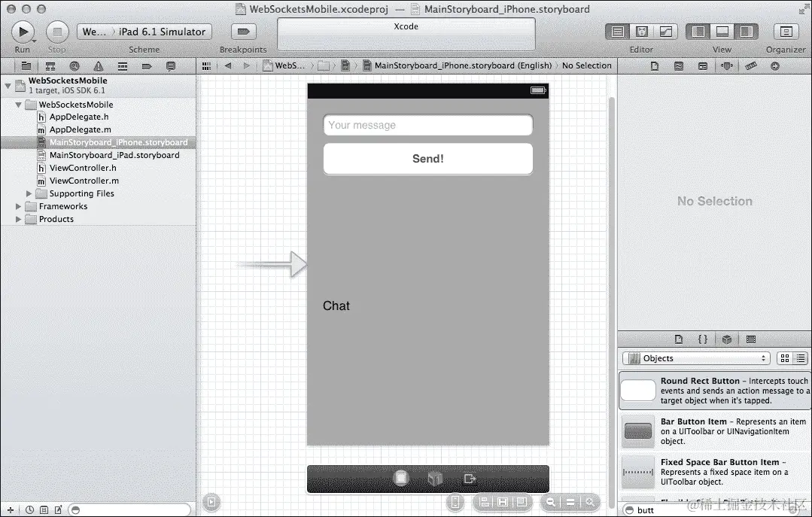Open the Objects library dropdown
Viewport: 812px width, 517px height.
pos(695,358)
